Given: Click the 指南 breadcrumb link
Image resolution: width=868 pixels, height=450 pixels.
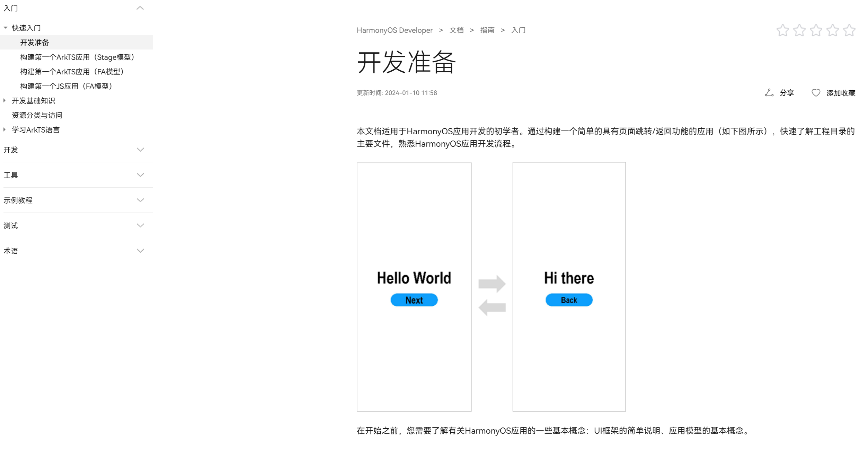Looking at the screenshot, I should (x=487, y=30).
